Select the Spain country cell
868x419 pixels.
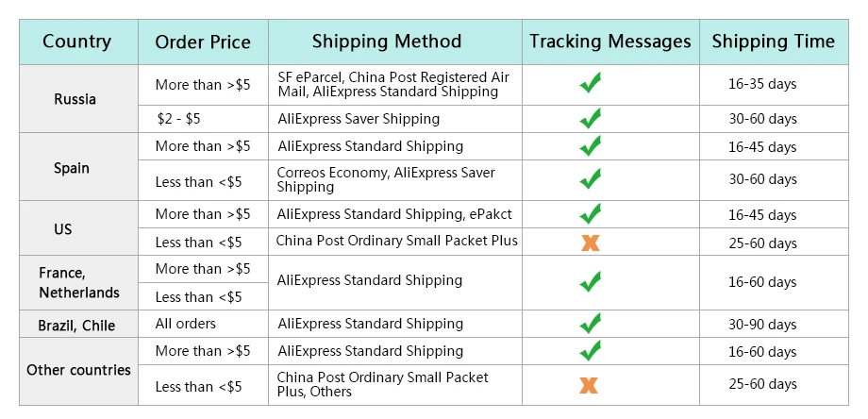(x=78, y=167)
